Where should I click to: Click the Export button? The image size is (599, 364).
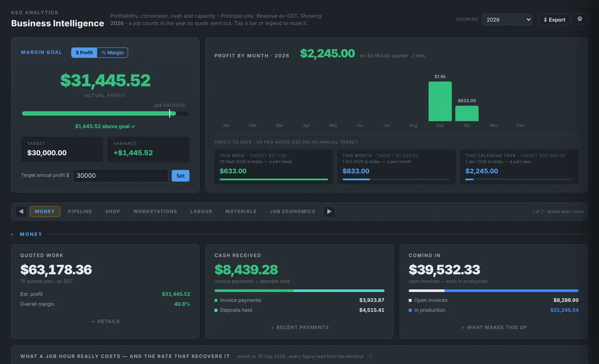pyautogui.click(x=554, y=20)
